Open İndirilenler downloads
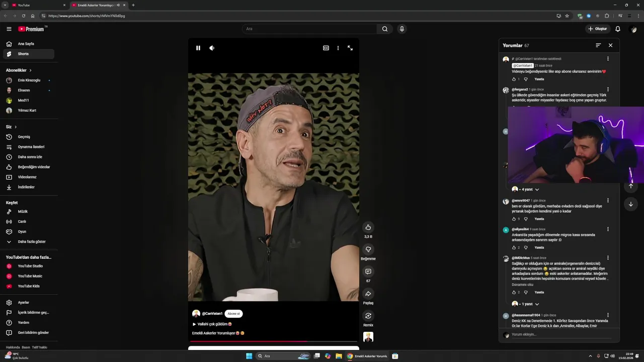 [x=28, y=187]
